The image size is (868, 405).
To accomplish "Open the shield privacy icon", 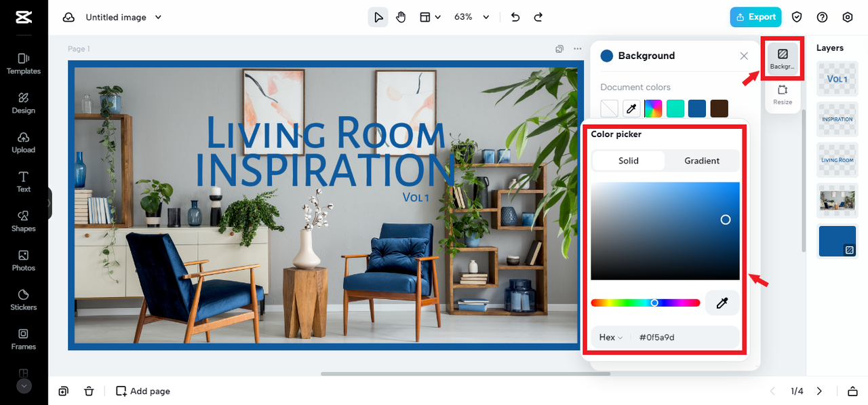I will 797,17.
